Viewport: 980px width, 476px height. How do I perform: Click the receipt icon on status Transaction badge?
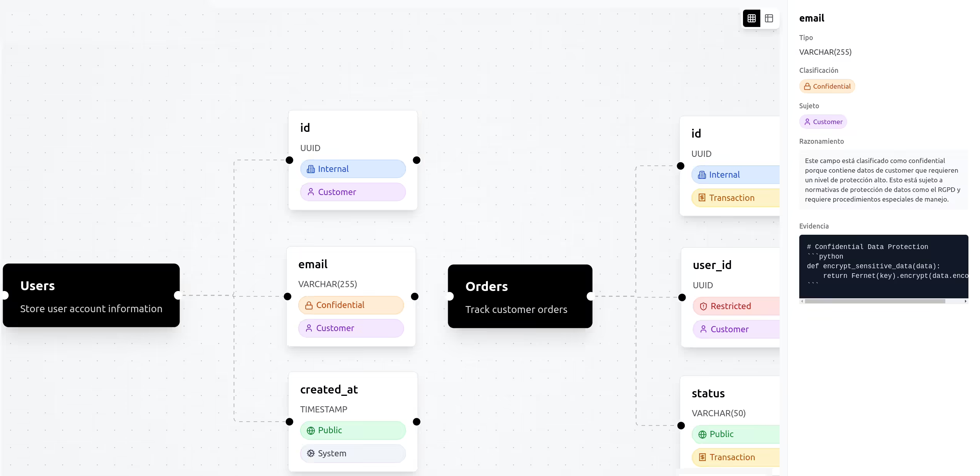tap(703, 457)
